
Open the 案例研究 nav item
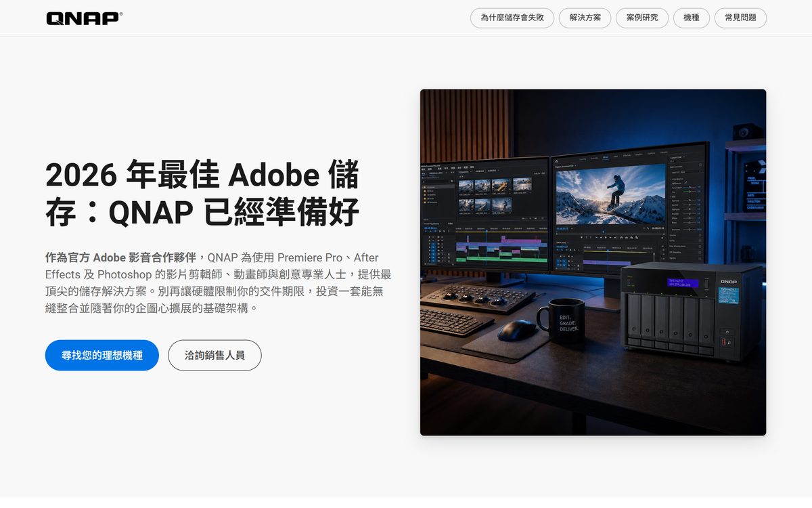click(x=642, y=18)
